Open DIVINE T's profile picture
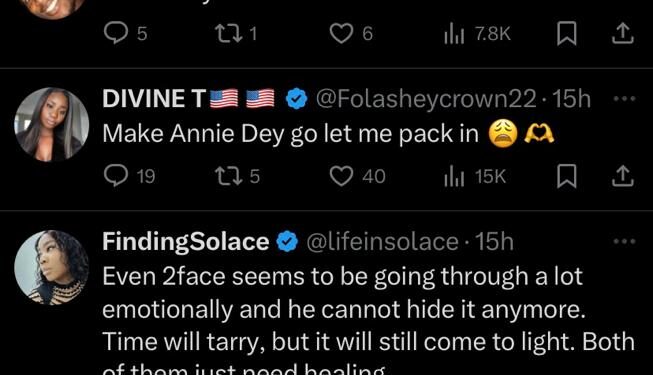This screenshot has width=653, height=375. click(52, 124)
